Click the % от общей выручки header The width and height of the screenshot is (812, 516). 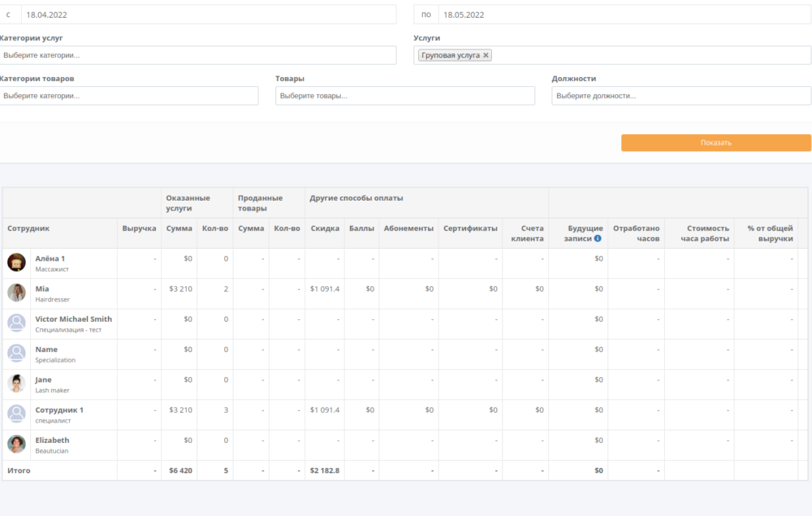(770, 234)
